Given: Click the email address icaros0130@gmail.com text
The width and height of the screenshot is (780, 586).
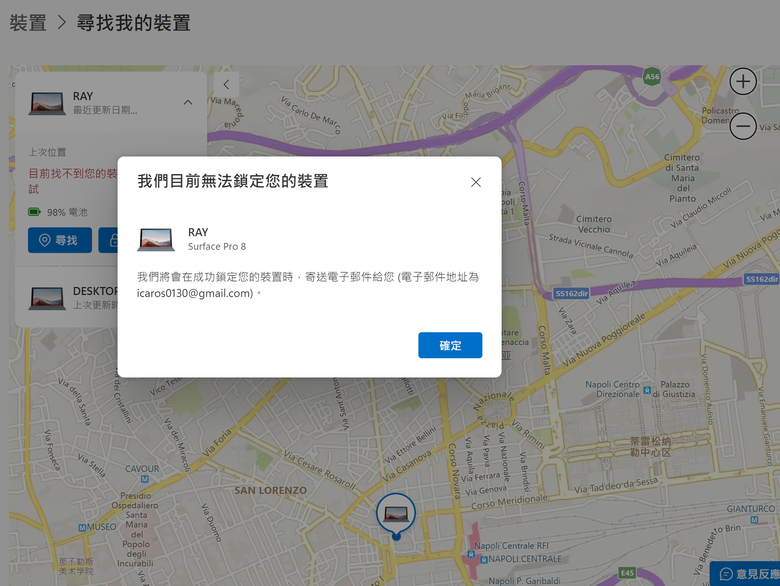Looking at the screenshot, I should pyautogui.click(x=195, y=293).
